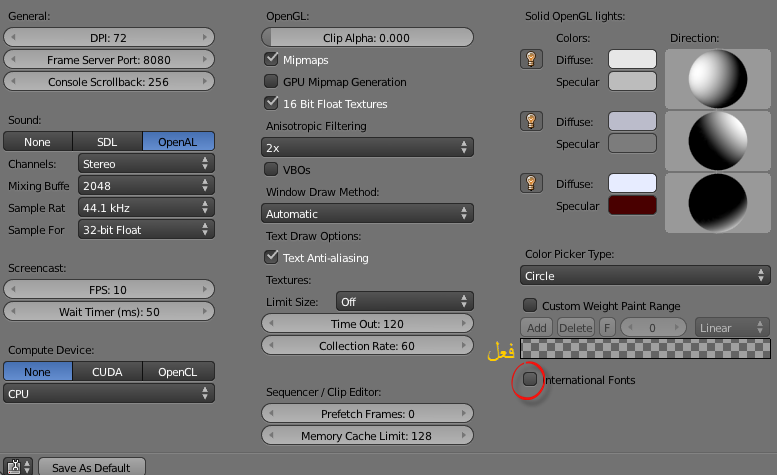Increase Screencast FPS with right arrow
The image size is (777, 475).
pos(205,289)
